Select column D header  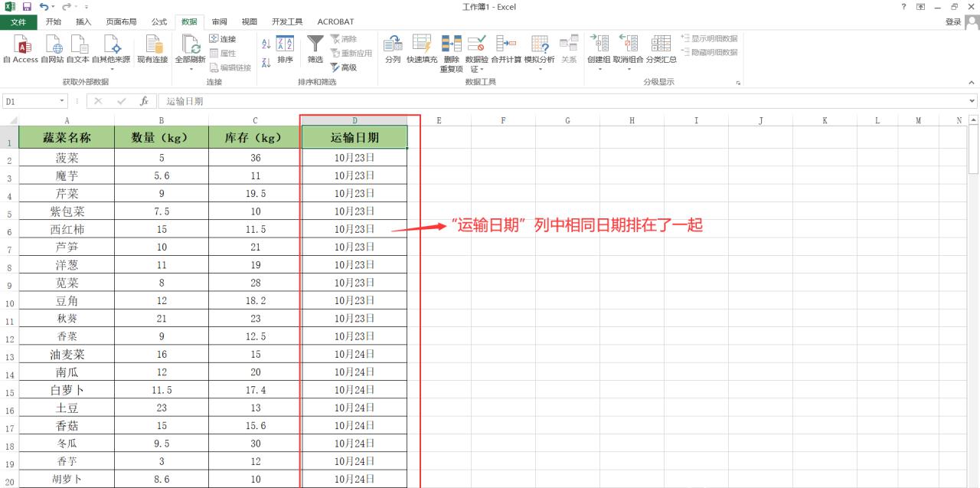tap(354, 120)
